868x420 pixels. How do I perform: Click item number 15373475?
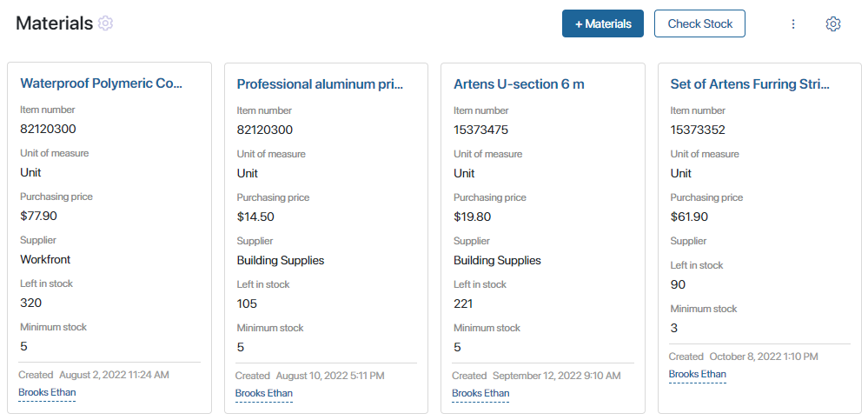coord(480,130)
